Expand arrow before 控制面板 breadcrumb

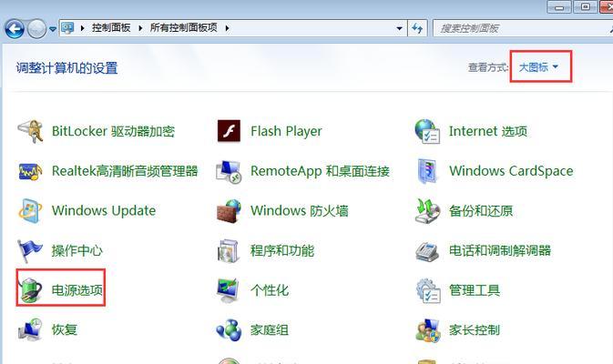tap(82, 28)
